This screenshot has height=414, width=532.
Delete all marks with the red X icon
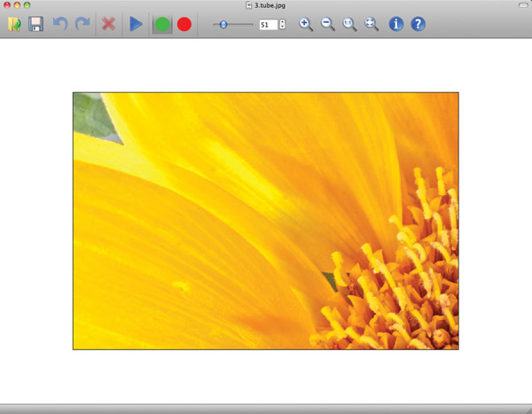click(108, 24)
